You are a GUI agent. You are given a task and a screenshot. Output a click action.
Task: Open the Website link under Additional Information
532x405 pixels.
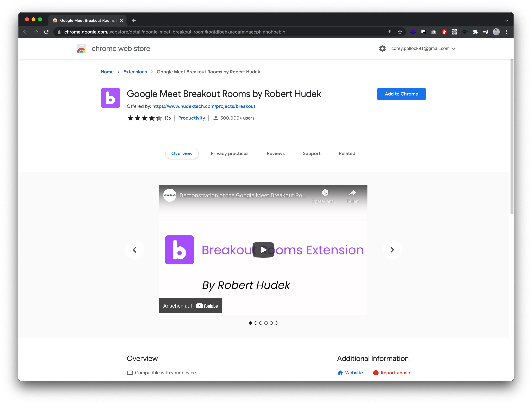click(350, 373)
